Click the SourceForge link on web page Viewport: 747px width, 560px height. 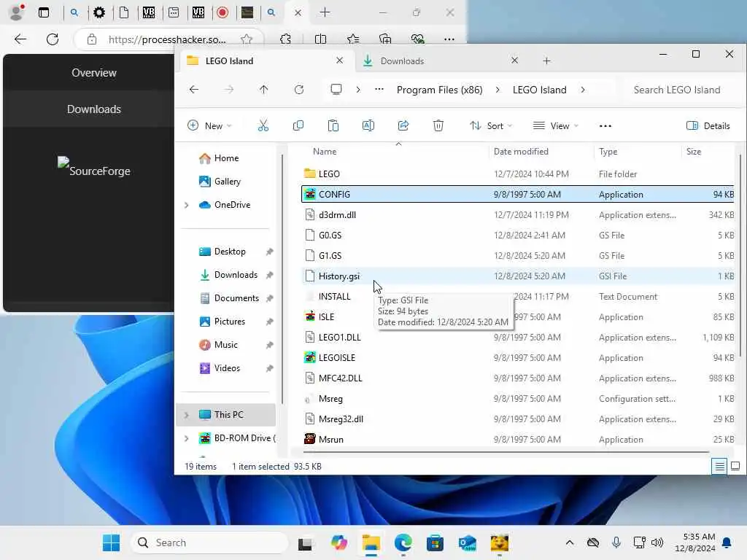click(94, 168)
